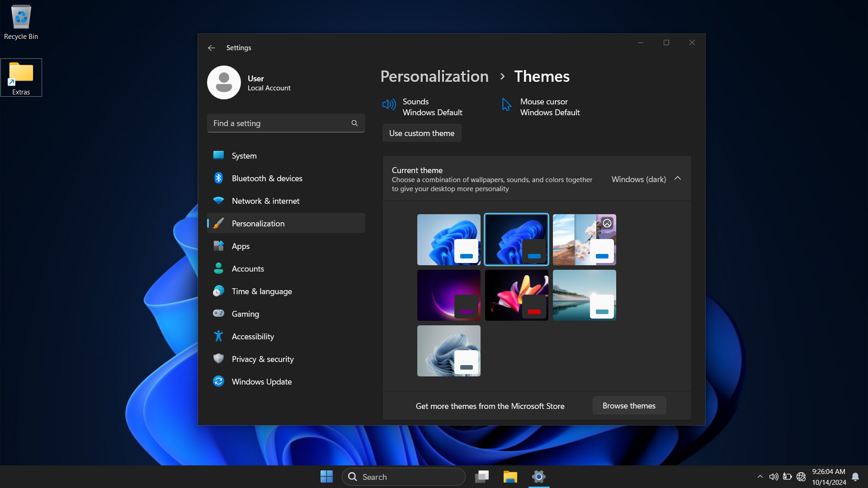Select the Sunrise lake theme thumbnail

click(x=584, y=295)
